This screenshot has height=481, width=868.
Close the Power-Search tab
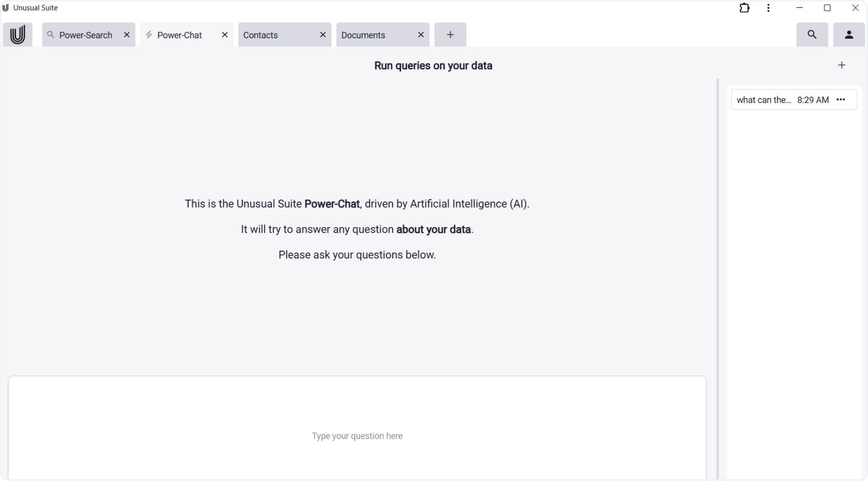tap(126, 35)
